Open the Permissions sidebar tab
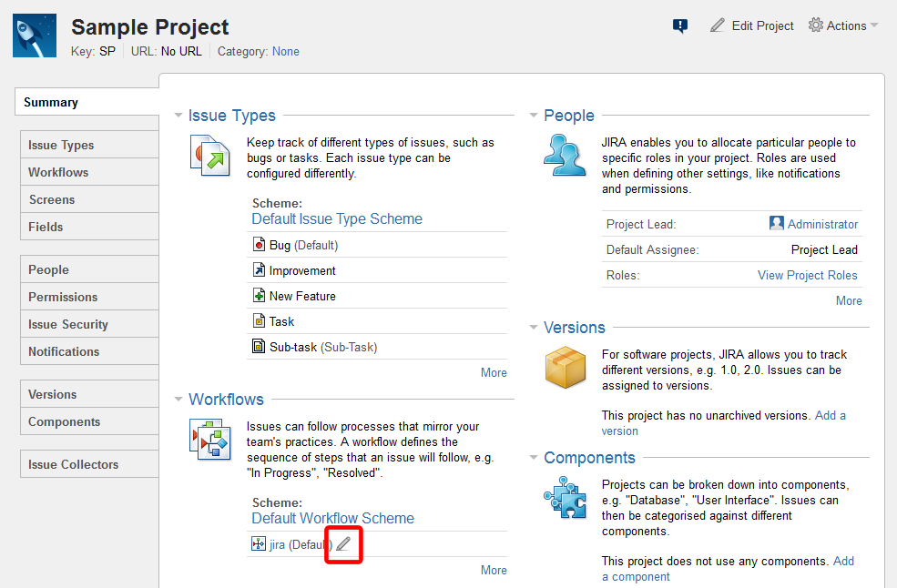 90,297
